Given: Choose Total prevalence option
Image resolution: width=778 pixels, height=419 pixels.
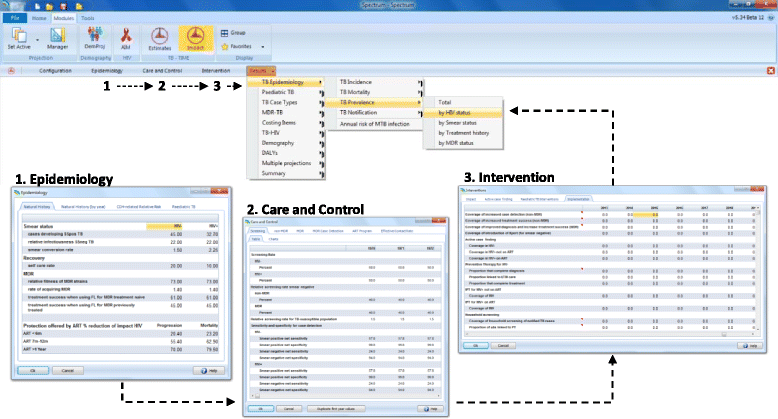Looking at the screenshot, I should point(463,102).
